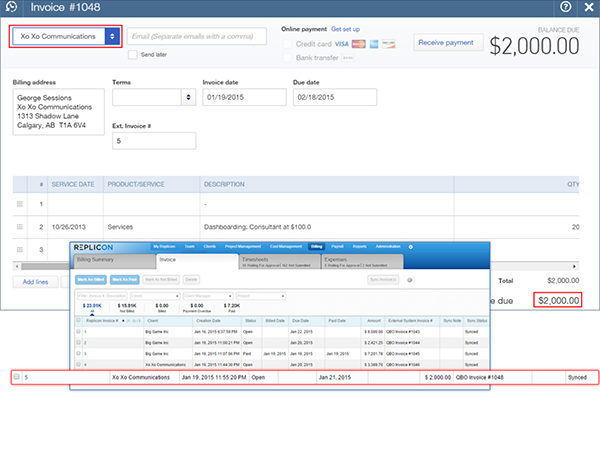Click the Billing address text box

[59, 112]
